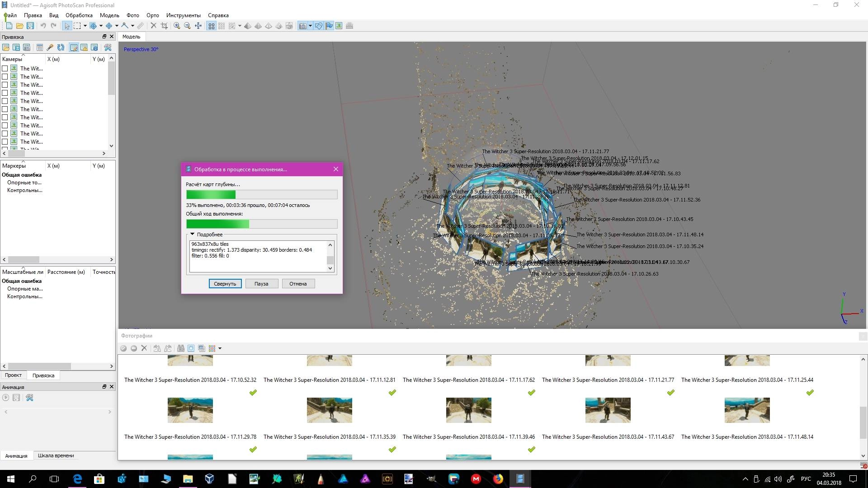The image size is (868, 488).
Task: Toggle the Show Shapes button
Action: click(319, 26)
